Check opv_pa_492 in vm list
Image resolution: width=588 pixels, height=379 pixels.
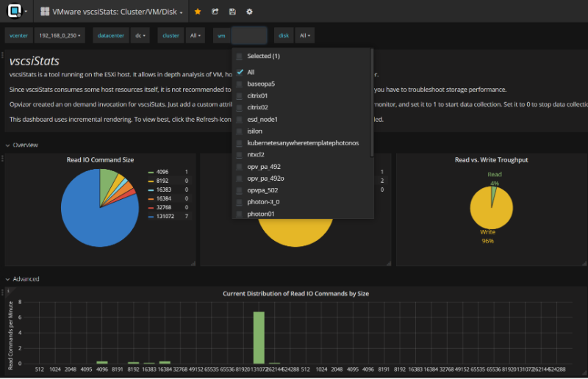(x=240, y=167)
